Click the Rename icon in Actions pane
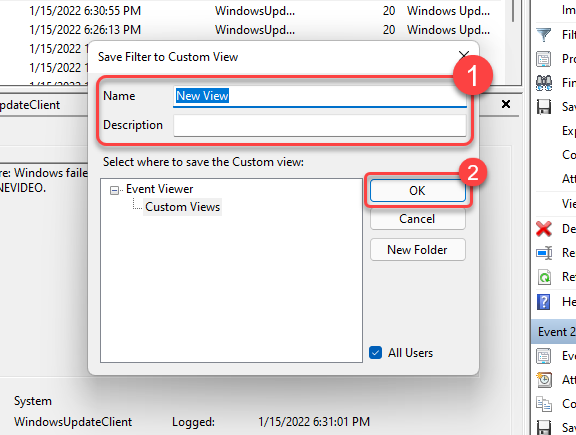576x435 pixels. pyautogui.click(x=544, y=253)
